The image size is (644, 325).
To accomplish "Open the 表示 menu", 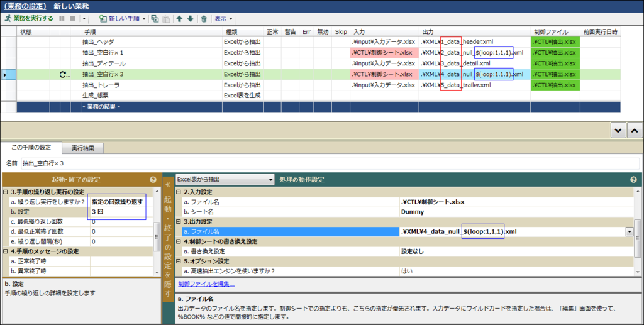I will coord(223,18).
